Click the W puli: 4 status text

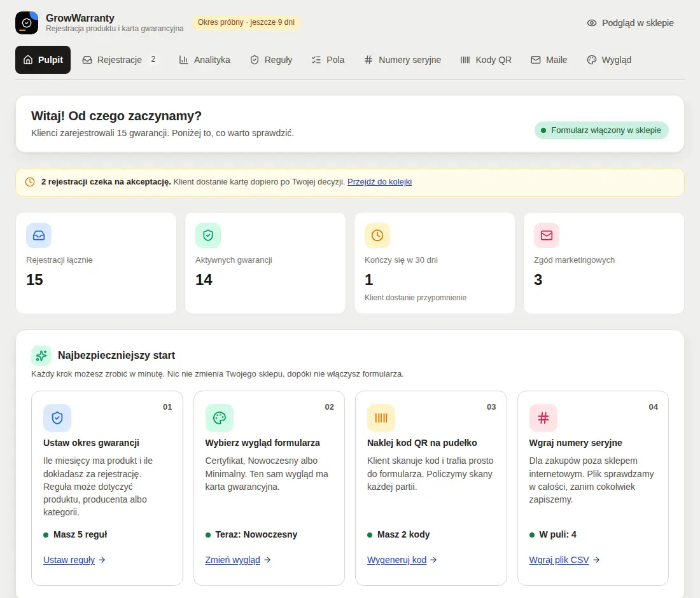pyautogui.click(x=557, y=534)
